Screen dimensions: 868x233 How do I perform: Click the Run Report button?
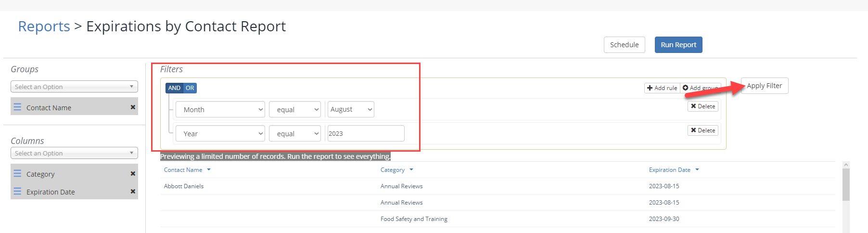pos(678,45)
